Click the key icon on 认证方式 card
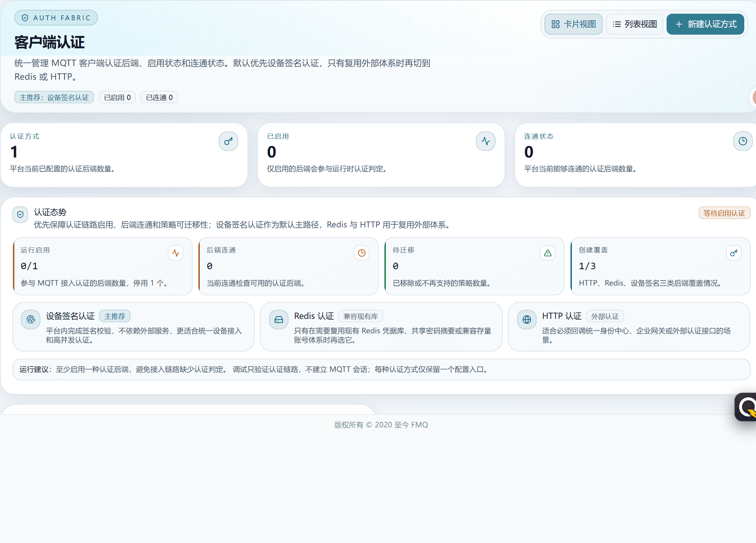 coord(228,141)
